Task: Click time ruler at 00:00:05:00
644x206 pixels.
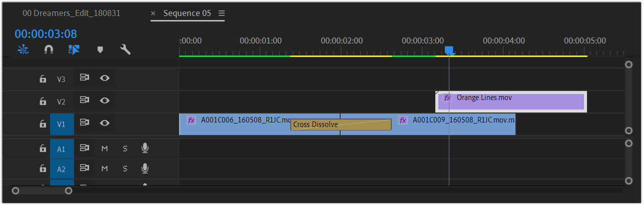Action: 584,40
